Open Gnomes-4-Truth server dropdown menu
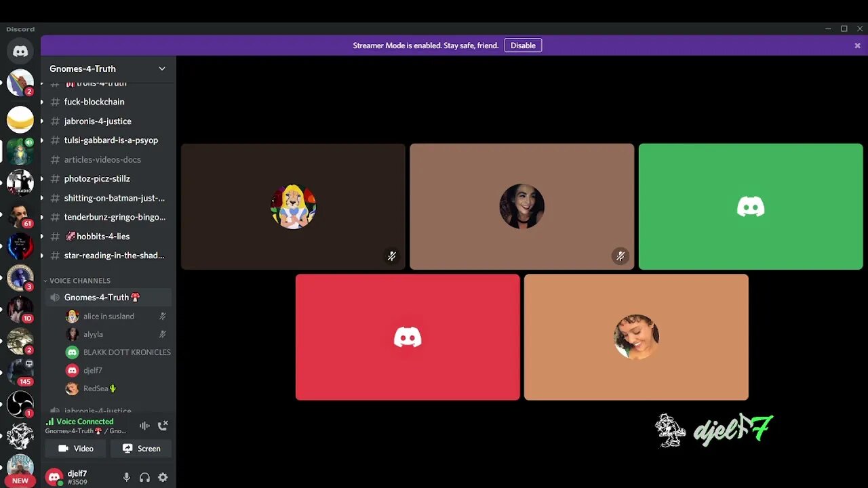 [162, 68]
